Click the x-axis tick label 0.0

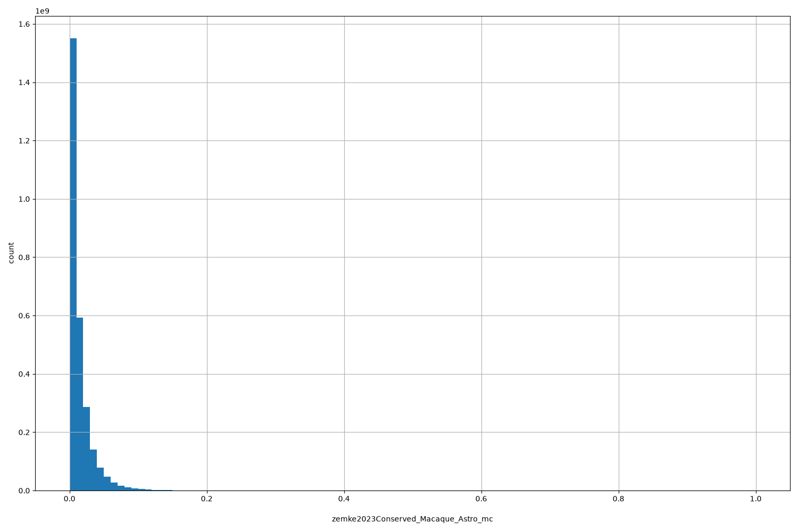[x=70, y=499]
